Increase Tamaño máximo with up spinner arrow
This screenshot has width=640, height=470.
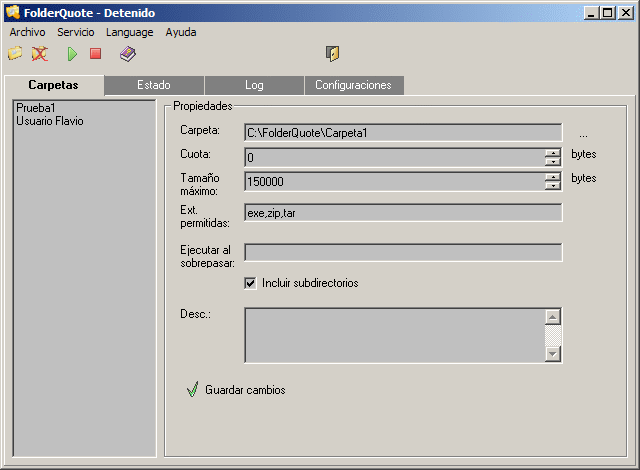click(x=553, y=177)
